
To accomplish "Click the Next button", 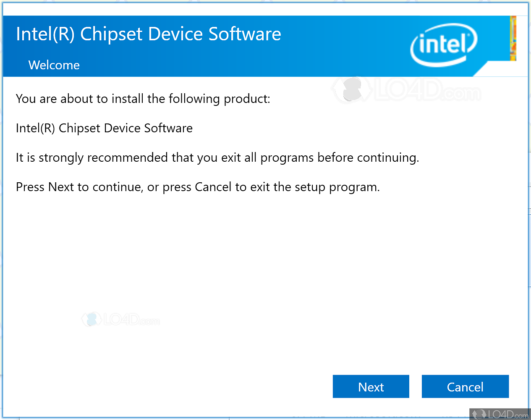I will (x=371, y=386).
